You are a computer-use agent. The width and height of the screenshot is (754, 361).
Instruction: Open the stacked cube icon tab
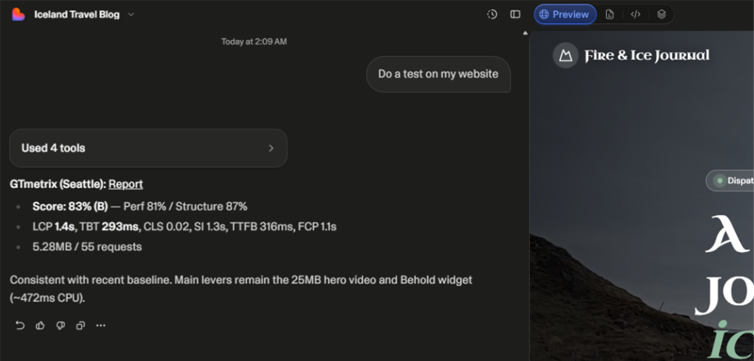click(661, 14)
